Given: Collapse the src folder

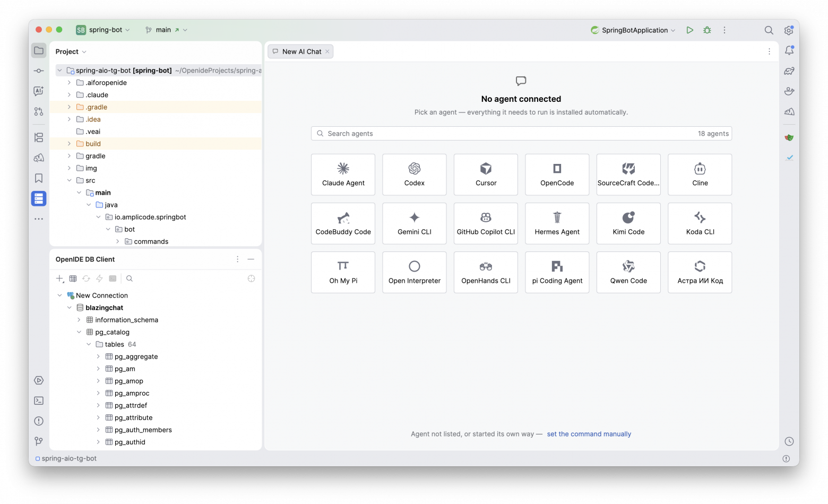Looking at the screenshot, I should click(69, 180).
